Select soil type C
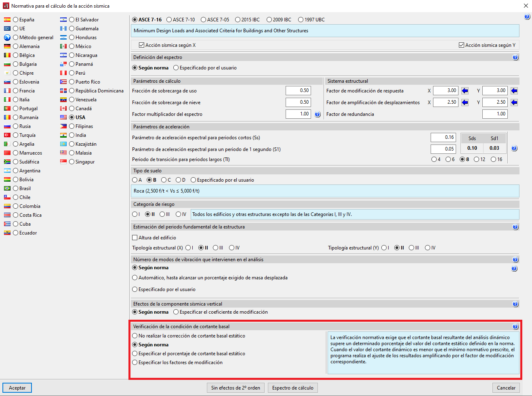This screenshot has width=532, height=396. (x=164, y=180)
